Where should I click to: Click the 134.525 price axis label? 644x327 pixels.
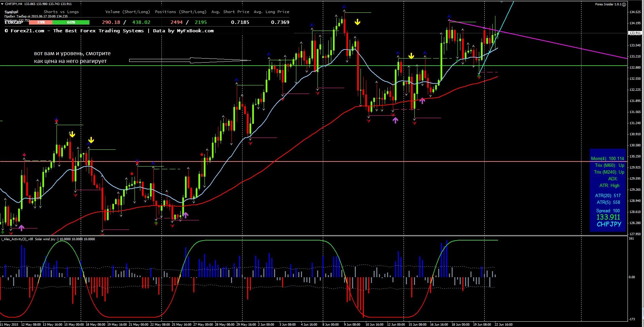(635, 12)
